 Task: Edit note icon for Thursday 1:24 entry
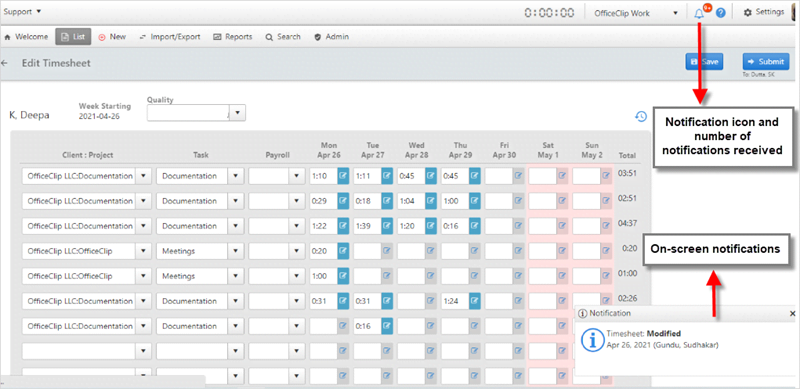pos(475,301)
